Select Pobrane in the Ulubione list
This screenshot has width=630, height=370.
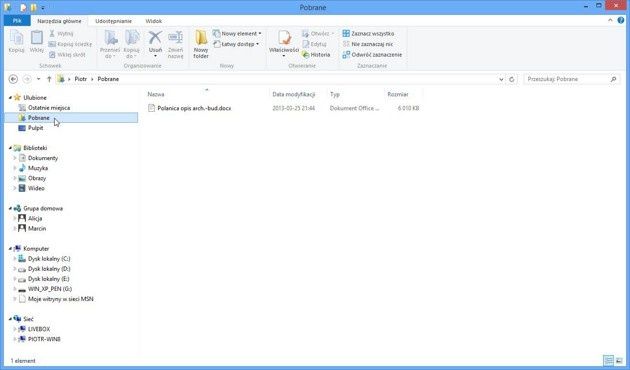(39, 118)
